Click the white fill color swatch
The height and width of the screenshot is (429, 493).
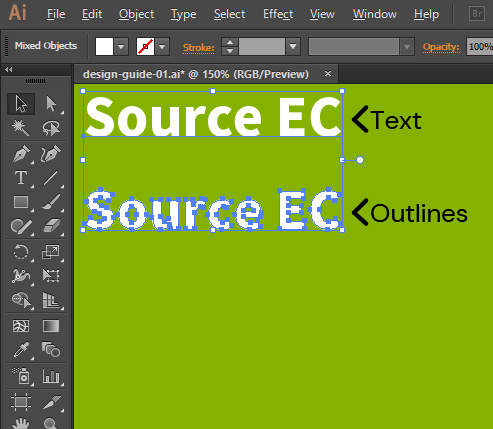pyautogui.click(x=104, y=47)
